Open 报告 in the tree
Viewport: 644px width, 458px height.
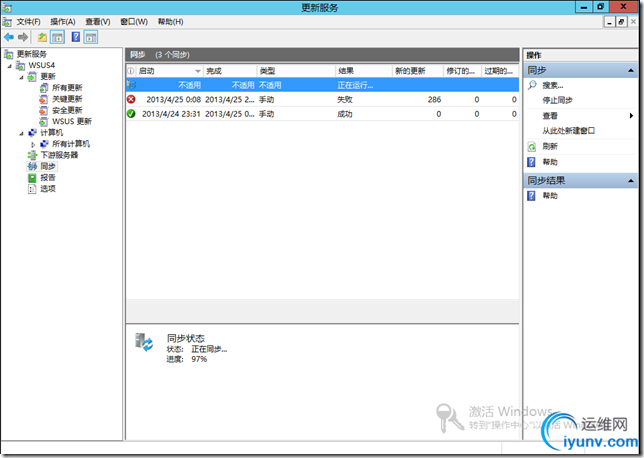48,177
